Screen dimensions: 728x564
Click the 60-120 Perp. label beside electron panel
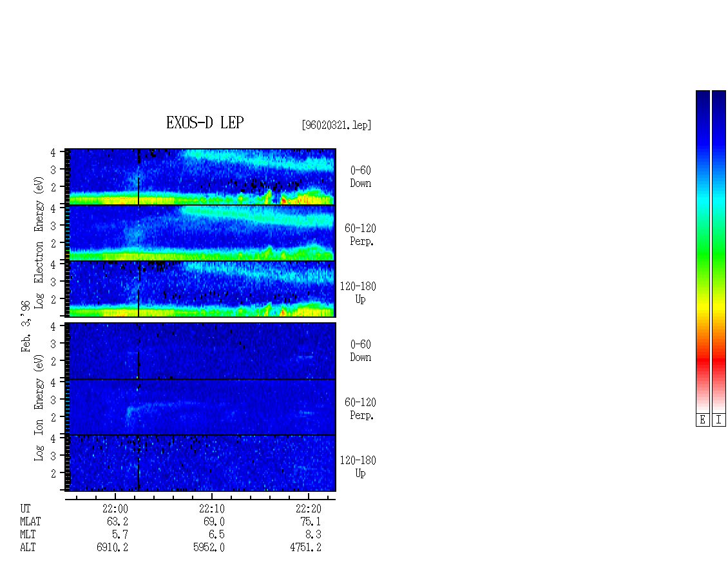pos(360,235)
